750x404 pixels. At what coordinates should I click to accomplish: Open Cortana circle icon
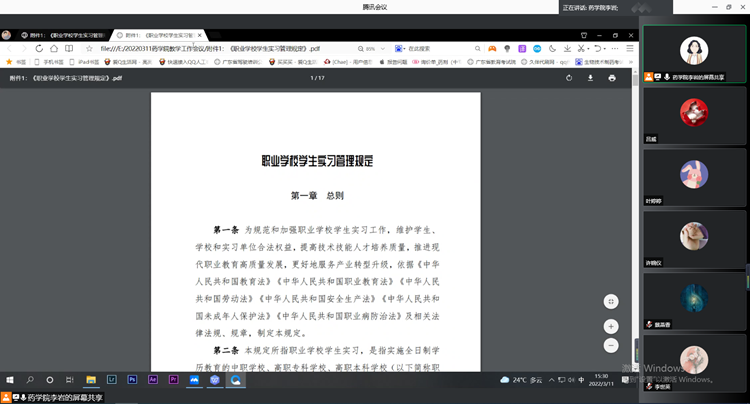coord(50,380)
